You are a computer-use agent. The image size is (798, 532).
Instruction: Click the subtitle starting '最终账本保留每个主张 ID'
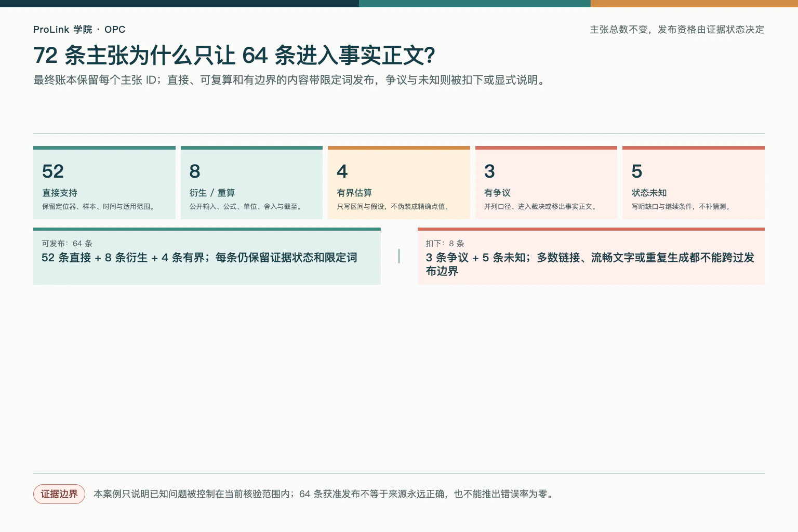[x=291, y=80]
